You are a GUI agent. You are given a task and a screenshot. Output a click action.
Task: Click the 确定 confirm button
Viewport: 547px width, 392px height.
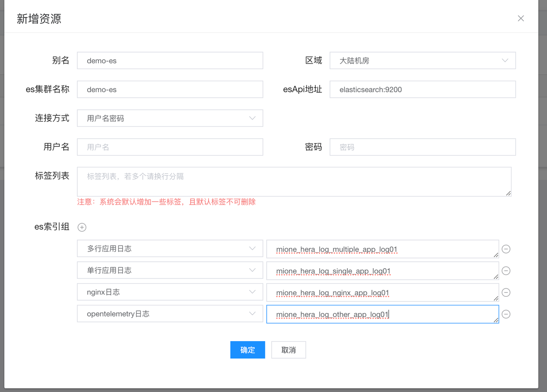pyautogui.click(x=247, y=350)
